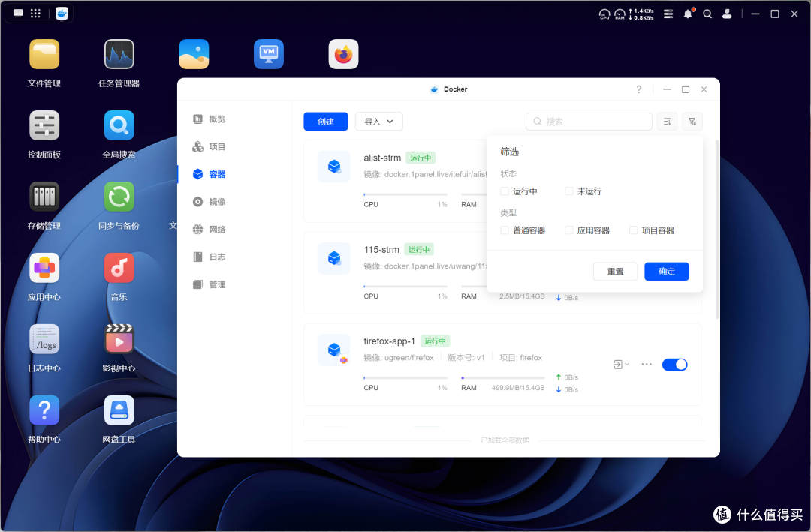Launch 影视中心 app
The image size is (811, 532).
(119, 339)
